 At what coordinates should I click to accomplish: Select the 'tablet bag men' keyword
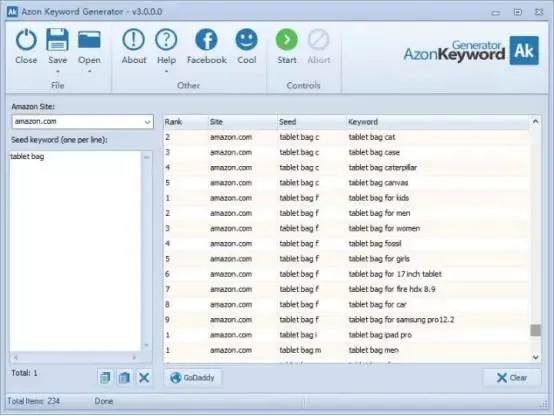[x=373, y=350]
